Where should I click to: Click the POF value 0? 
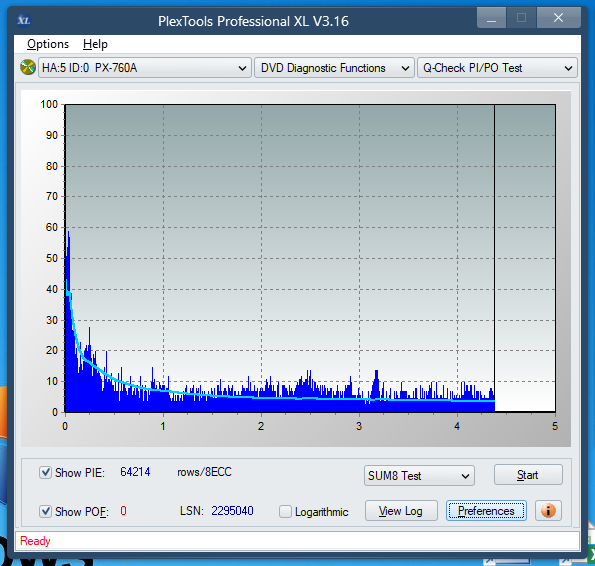[123, 511]
